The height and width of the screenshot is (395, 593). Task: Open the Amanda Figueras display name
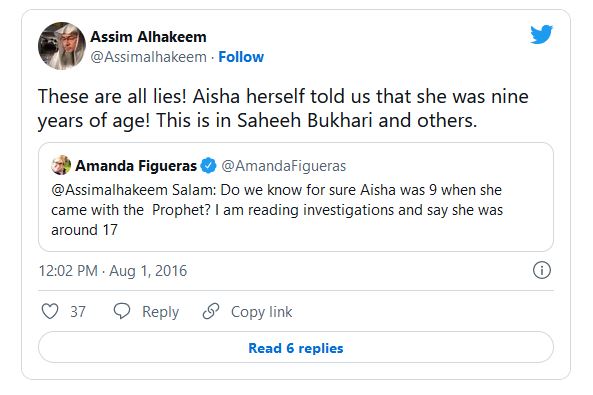tap(136, 166)
